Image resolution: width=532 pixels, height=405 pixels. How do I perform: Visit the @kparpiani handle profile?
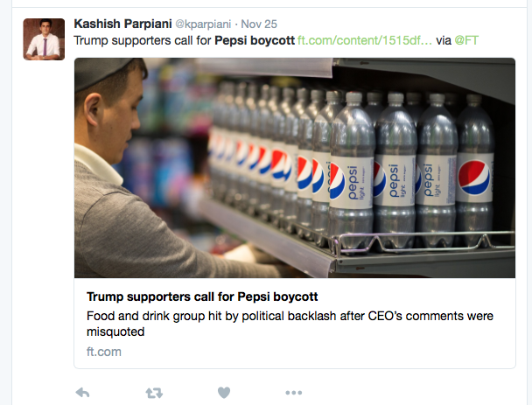(x=203, y=24)
